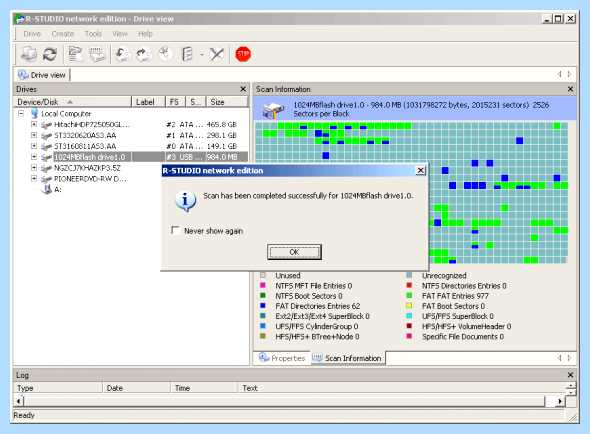Expand the ST3320620AS3.AA drive node

pos(34,135)
